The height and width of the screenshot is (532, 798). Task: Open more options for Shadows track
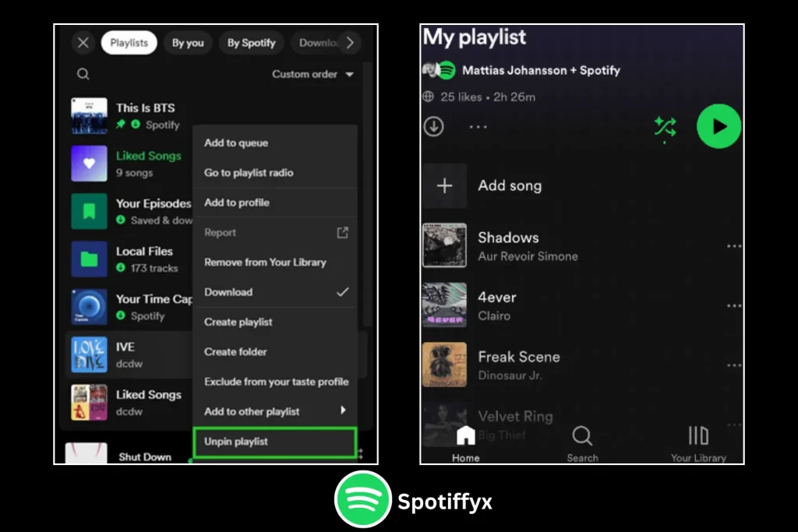tap(734, 246)
